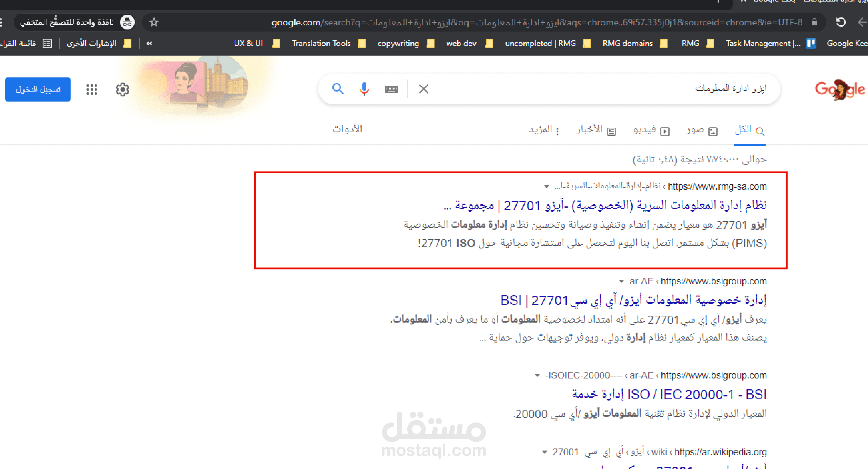Click the https://ar.wikipedia.org URL text
The height and width of the screenshot is (469, 868).
pyautogui.click(x=721, y=452)
